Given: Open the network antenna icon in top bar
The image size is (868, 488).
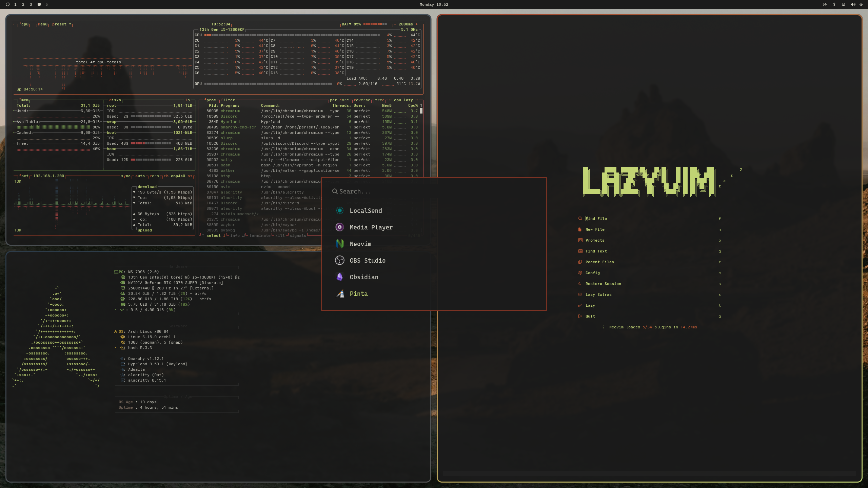Looking at the screenshot, I should (x=844, y=4).
